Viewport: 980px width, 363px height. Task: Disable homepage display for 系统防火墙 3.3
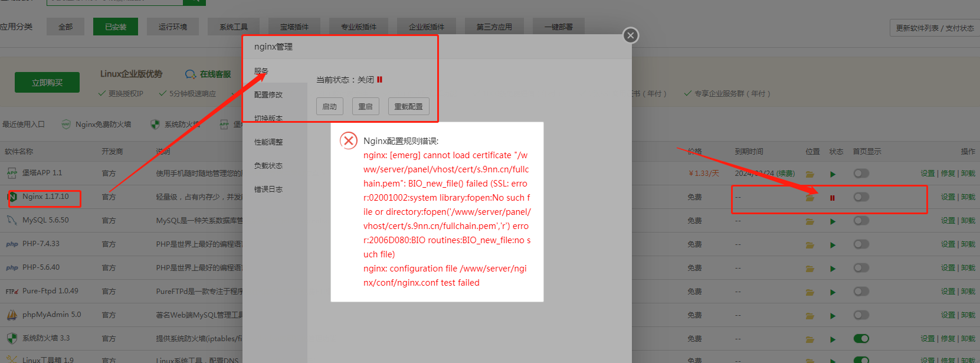[861, 338]
